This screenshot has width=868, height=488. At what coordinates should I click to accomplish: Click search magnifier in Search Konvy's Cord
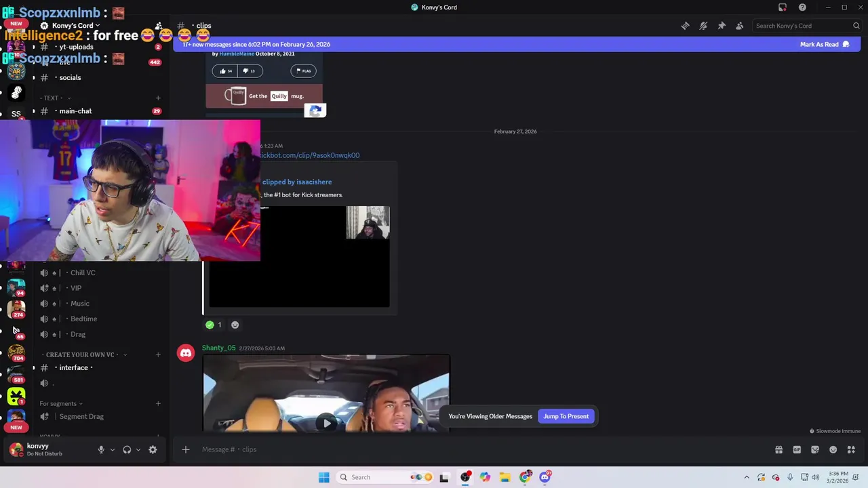coord(856,26)
